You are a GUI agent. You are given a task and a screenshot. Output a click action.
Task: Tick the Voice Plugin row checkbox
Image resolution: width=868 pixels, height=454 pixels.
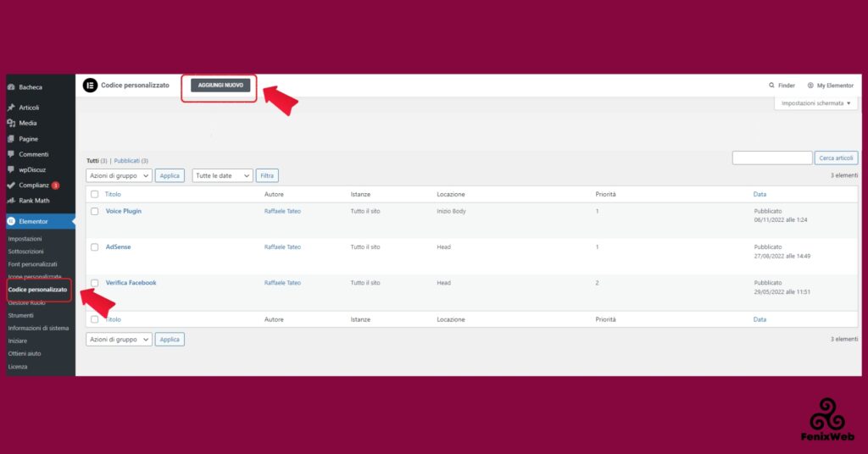[95, 212]
